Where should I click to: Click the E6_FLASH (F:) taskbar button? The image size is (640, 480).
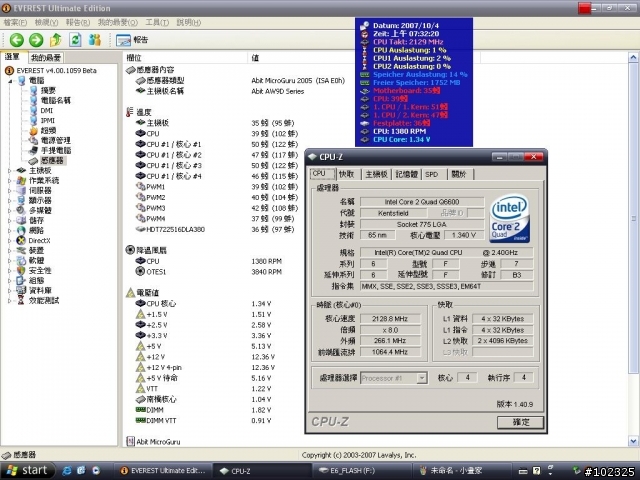[362, 471]
